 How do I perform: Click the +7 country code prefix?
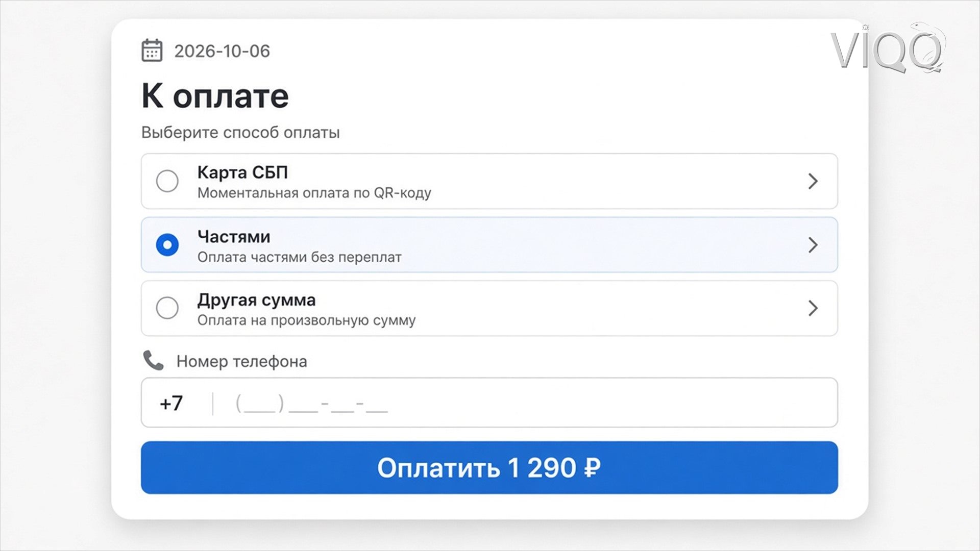[x=171, y=404]
